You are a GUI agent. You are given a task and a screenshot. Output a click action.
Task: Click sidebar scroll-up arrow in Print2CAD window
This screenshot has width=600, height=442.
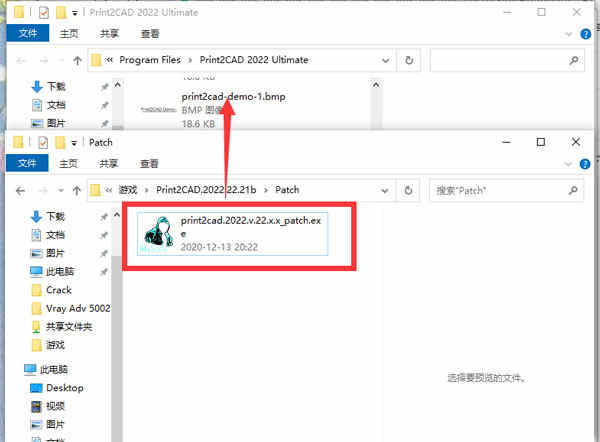[117, 85]
